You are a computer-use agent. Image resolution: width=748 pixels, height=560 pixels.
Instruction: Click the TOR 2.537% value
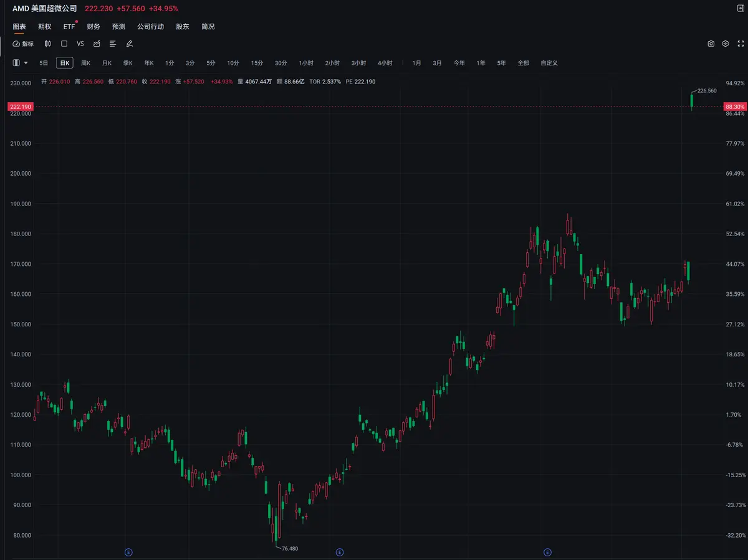(325, 82)
